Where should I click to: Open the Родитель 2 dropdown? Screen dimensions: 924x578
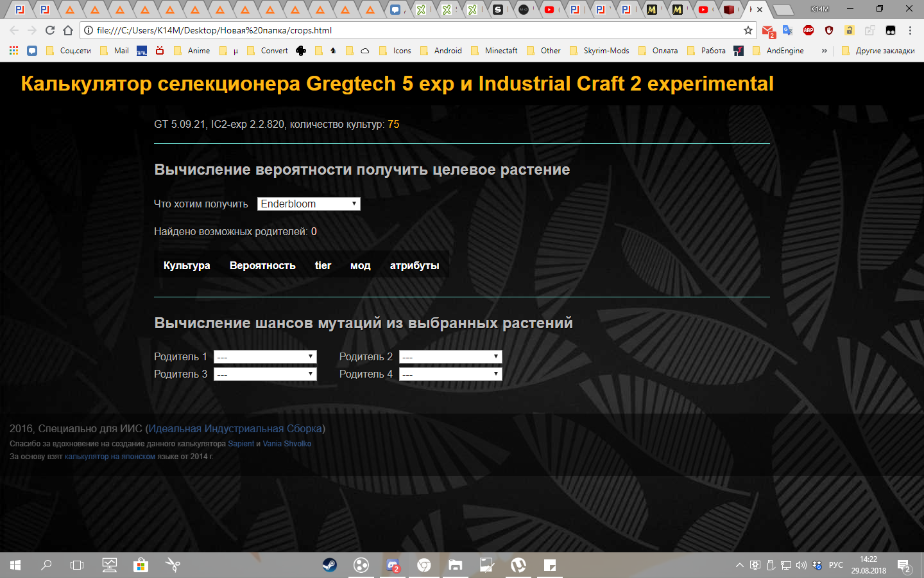[450, 356]
